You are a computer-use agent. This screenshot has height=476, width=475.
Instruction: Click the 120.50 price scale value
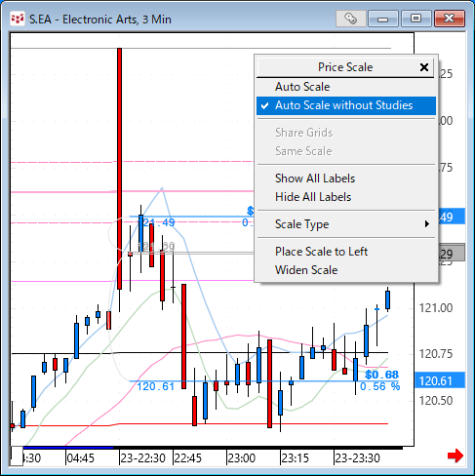(436, 401)
